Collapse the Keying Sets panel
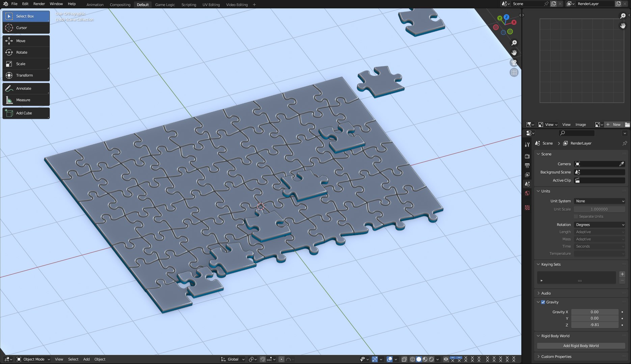Image resolution: width=631 pixels, height=364 pixels. point(551,265)
